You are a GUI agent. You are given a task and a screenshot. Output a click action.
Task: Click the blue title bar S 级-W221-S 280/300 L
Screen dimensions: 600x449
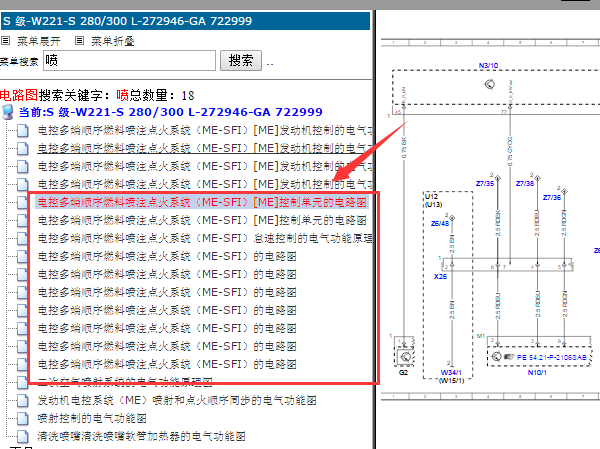[x=185, y=21]
